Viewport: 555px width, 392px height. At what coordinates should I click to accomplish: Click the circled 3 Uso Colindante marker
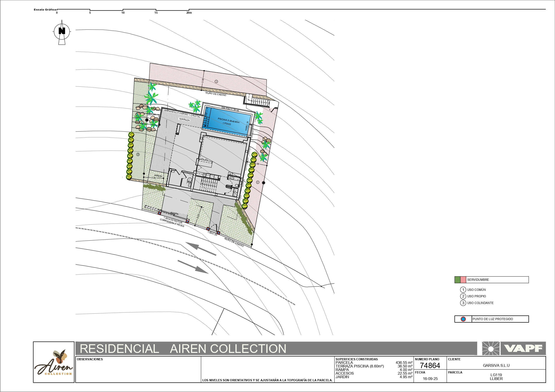(x=463, y=303)
